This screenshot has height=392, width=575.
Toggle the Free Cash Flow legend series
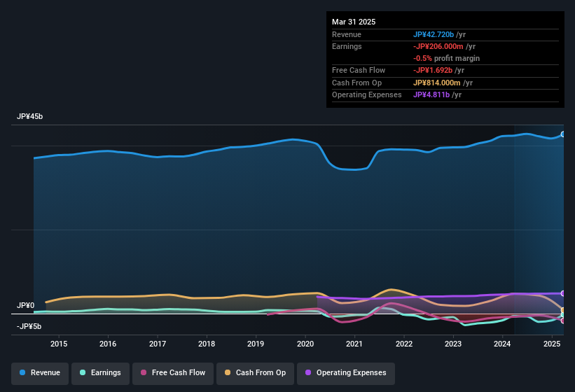pos(173,373)
